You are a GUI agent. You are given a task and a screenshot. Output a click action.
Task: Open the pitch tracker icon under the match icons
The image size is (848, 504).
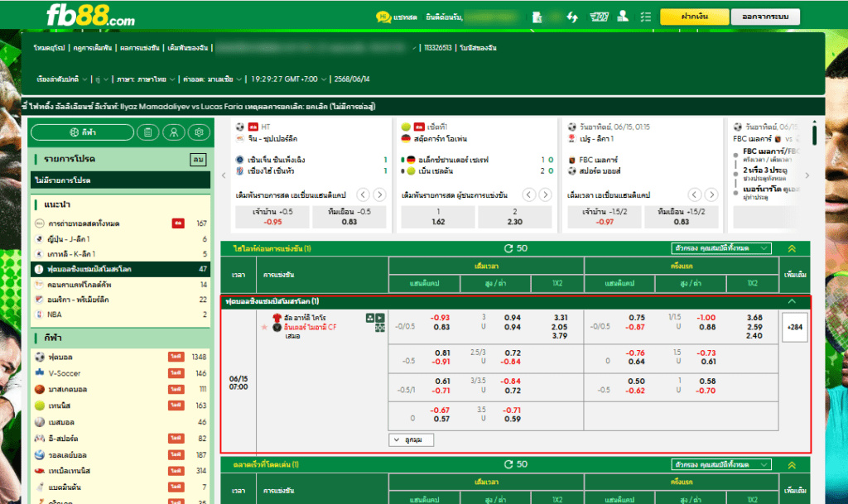tap(380, 328)
